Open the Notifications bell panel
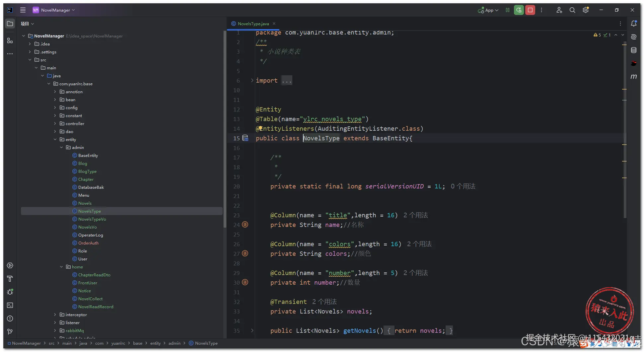 634,24
